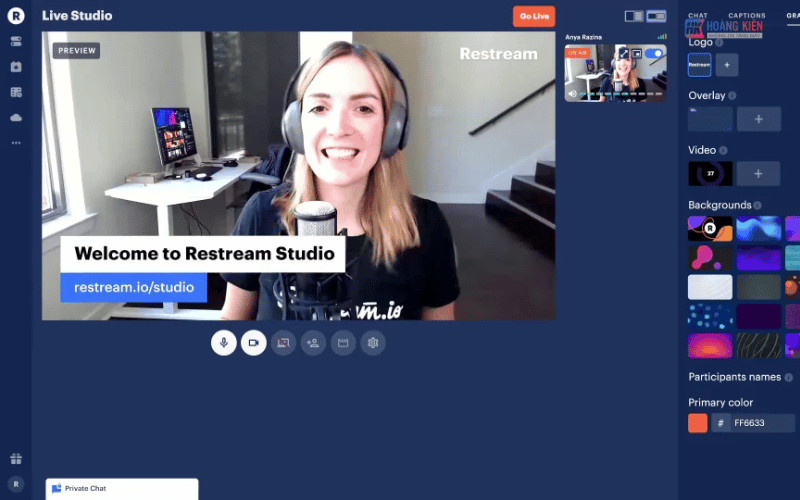Click the restream.io/studio caption banner
Viewport: 800px width, 500px height.
[134, 287]
